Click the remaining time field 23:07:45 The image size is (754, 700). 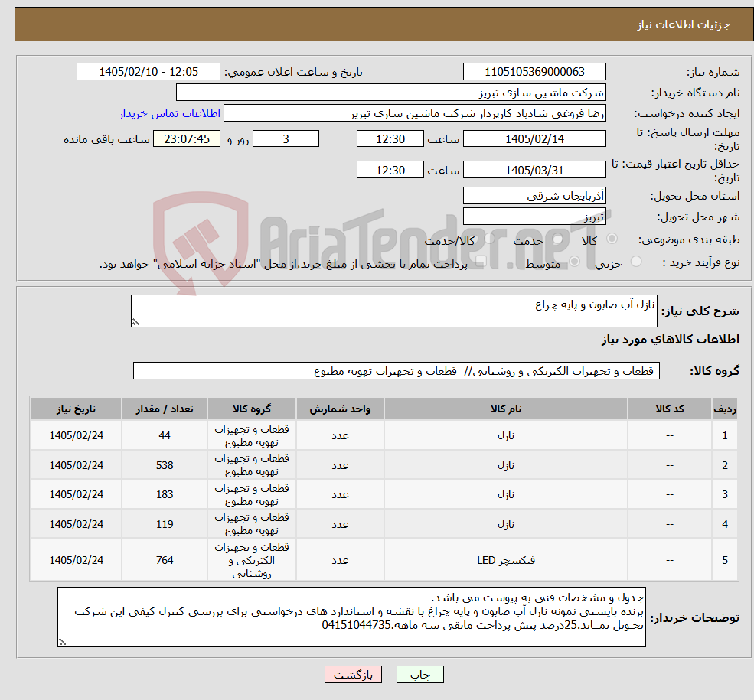point(187,139)
